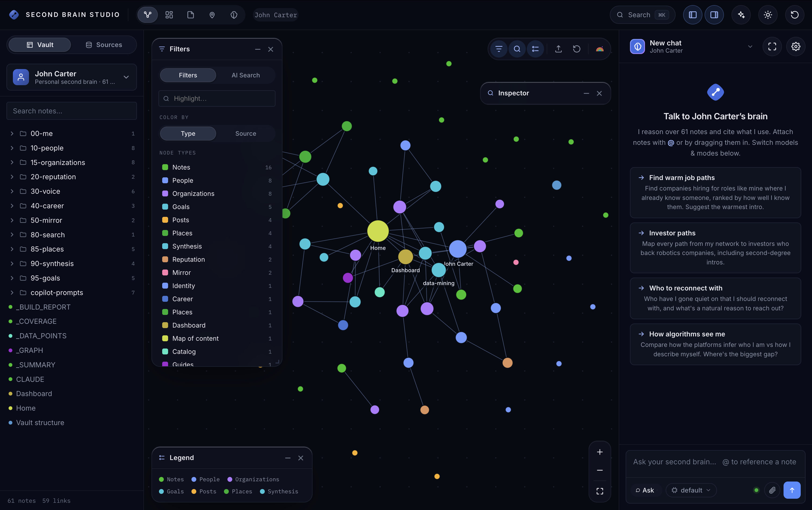Expand the 40-career folder
Viewport: 812px width, 510px height.
pos(12,206)
